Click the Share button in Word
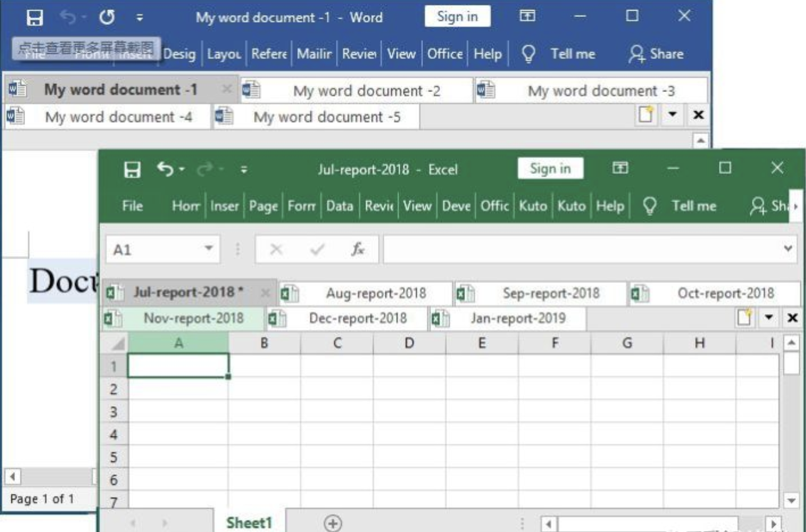 tap(655, 54)
